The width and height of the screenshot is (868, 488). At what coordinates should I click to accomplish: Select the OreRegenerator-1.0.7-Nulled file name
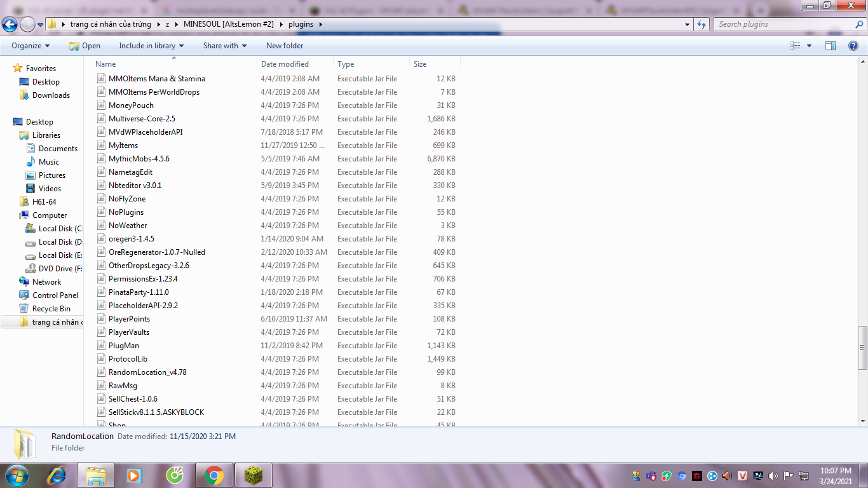point(157,252)
